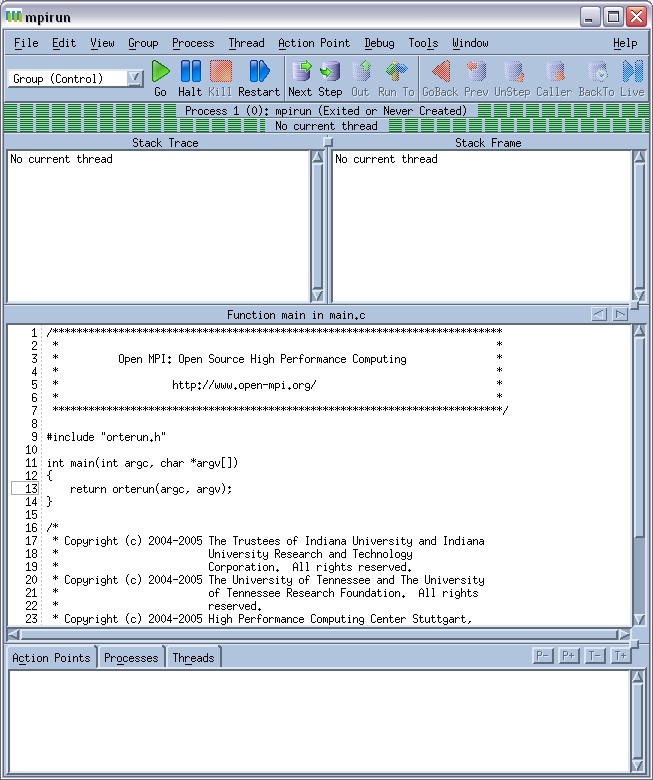This screenshot has width=653, height=780.
Task: Click the T+ next thread button
Action: click(620, 656)
